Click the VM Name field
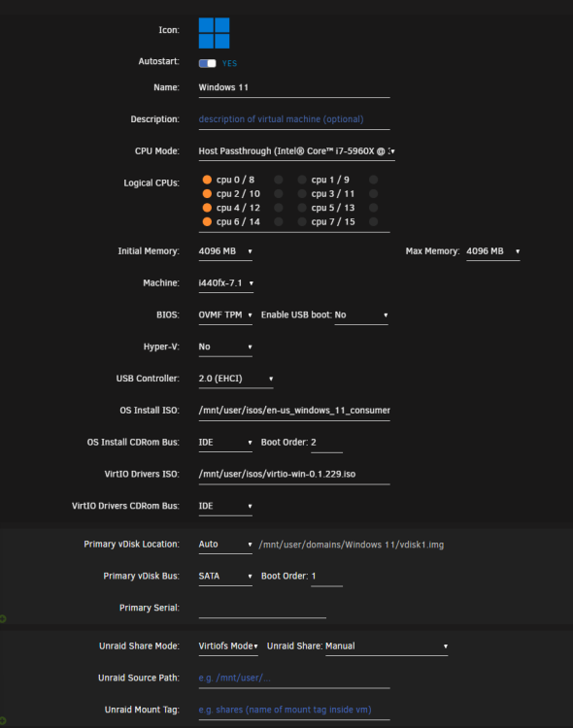Screen dimensions: 573x728 pyautogui.click(x=294, y=88)
